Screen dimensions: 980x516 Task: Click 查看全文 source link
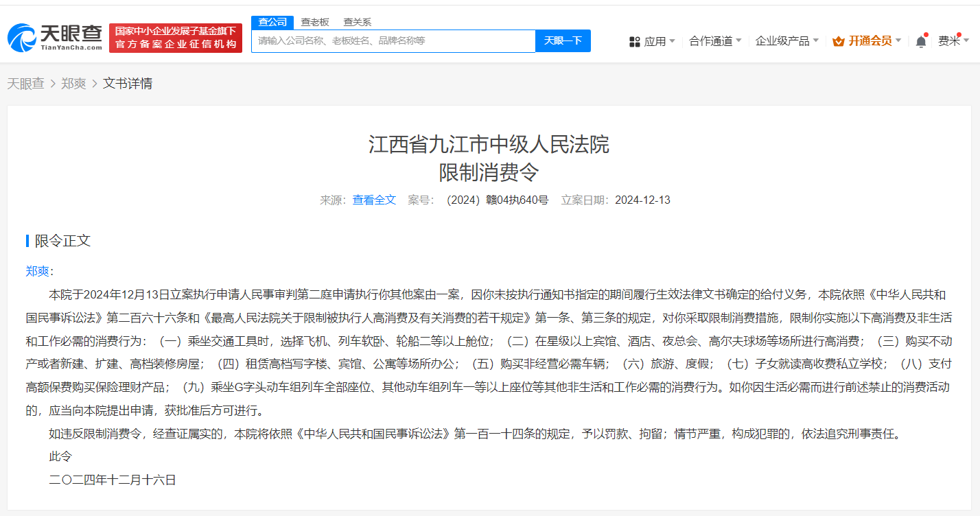click(374, 200)
